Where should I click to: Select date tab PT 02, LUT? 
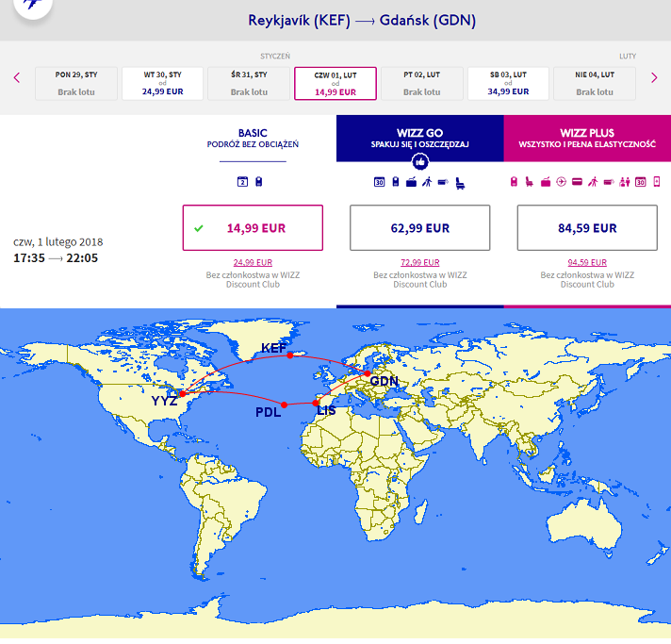(x=422, y=84)
